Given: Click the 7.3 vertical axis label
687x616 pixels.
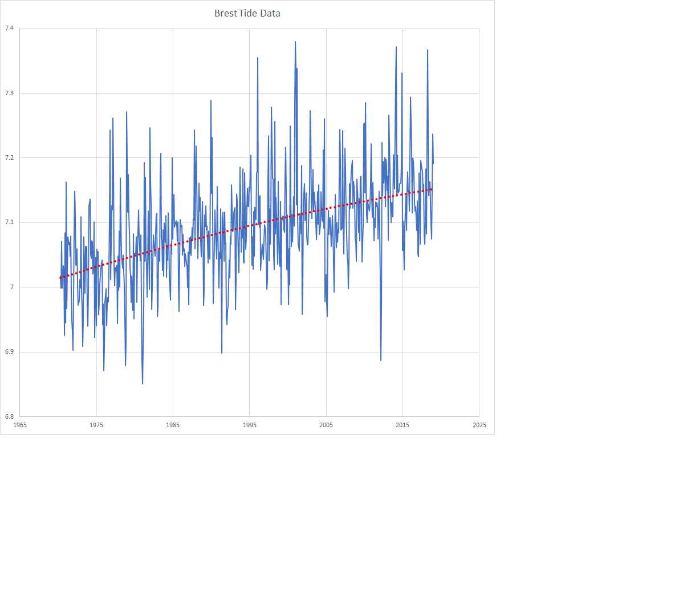Looking at the screenshot, I should pyautogui.click(x=9, y=93).
